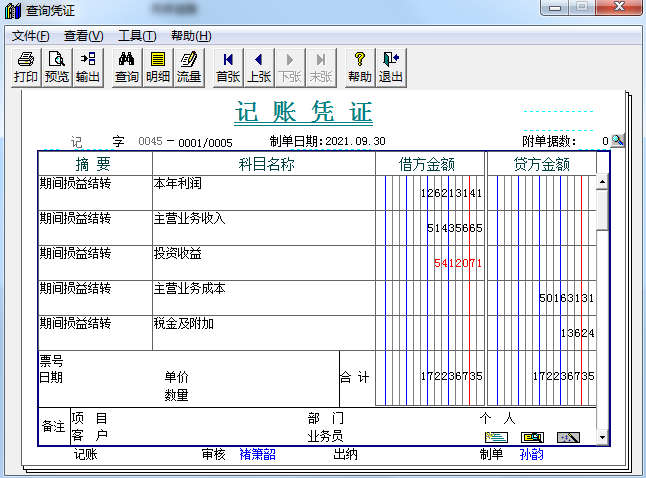Click first footer icon under 个人
The height and width of the screenshot is (478, 646).
point(496,437)
